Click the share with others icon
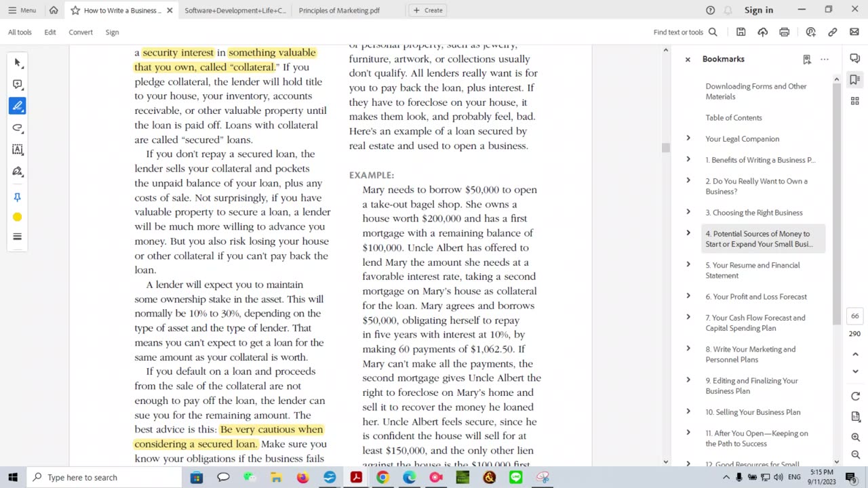 (x=811, y=32)
